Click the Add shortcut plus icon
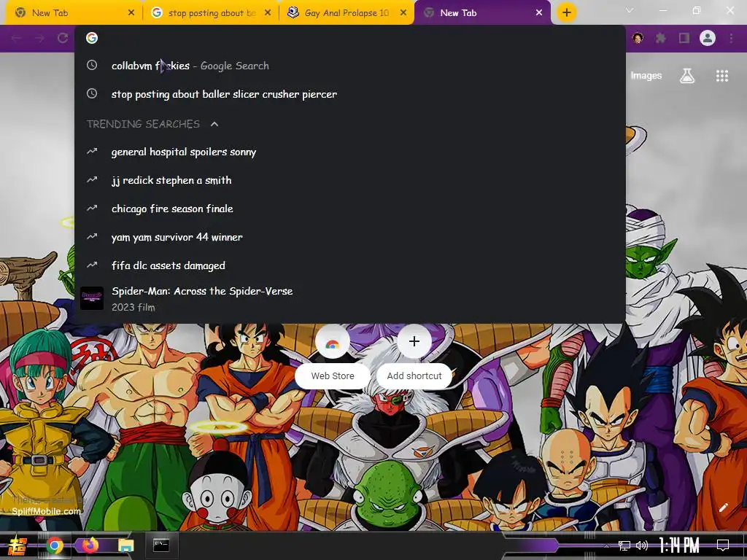This screenshot has width=747, height=560. tap(414, 341)
